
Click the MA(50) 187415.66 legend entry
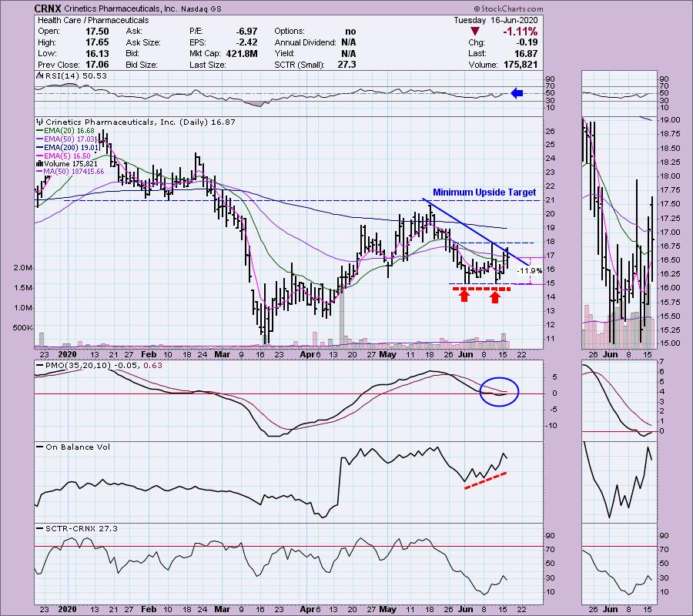pos(73,172)
